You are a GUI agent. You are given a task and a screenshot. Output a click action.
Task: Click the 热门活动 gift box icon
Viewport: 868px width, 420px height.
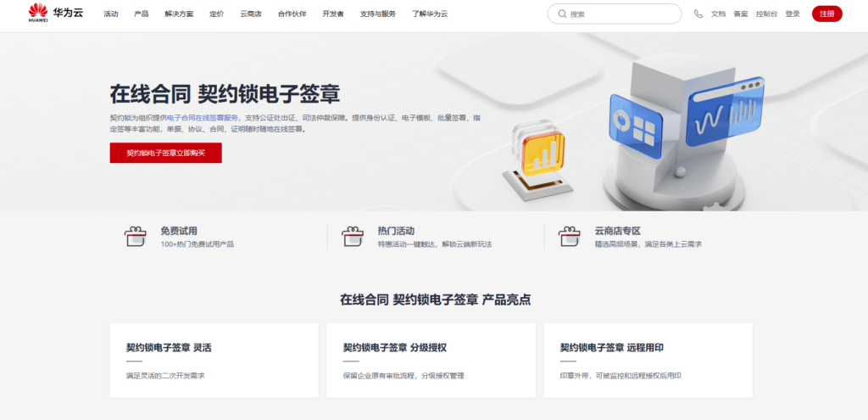[352, 237]
